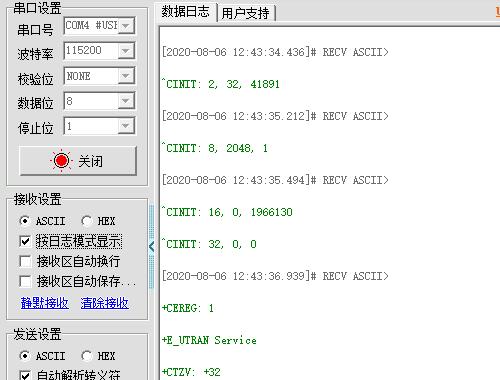Select ASCII in receive settings
Viewport: 500px width, 380px height.
point(24,221)
